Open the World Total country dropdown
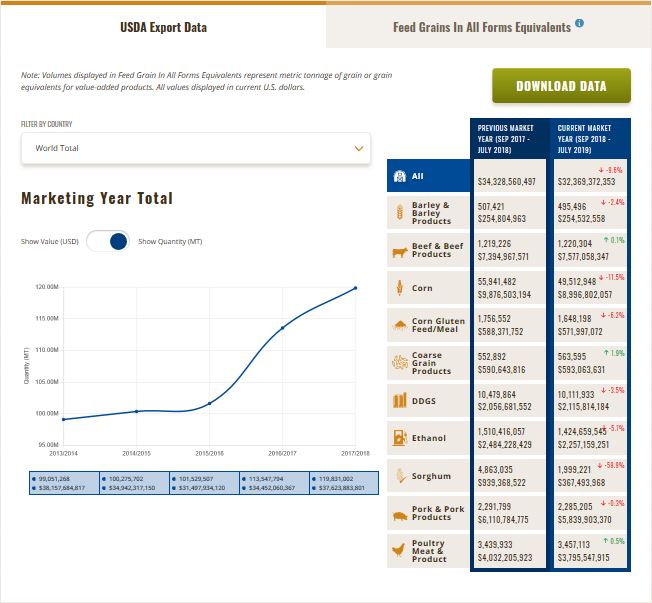 pyautogui.click(x=195, y=148)
